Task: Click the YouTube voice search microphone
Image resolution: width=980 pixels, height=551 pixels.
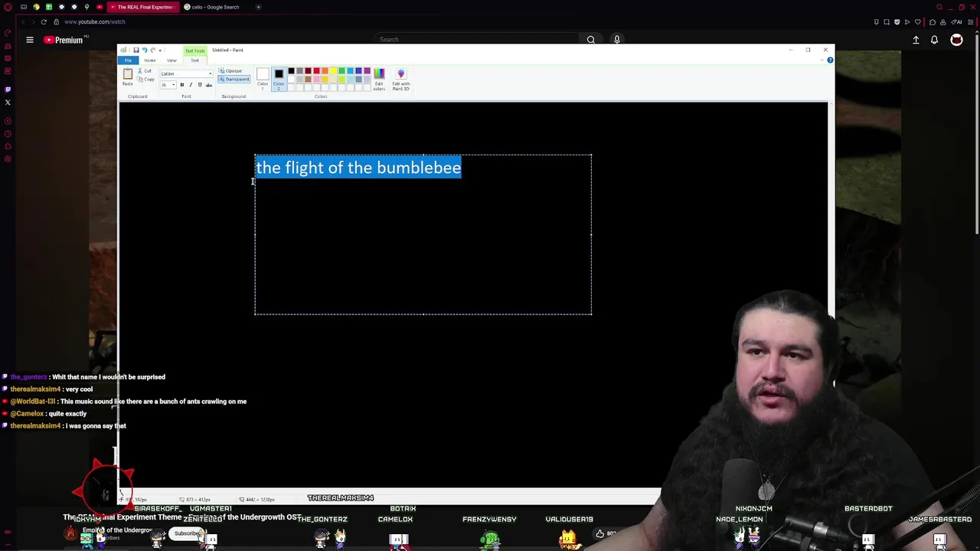Action: [x=616, y=40]
